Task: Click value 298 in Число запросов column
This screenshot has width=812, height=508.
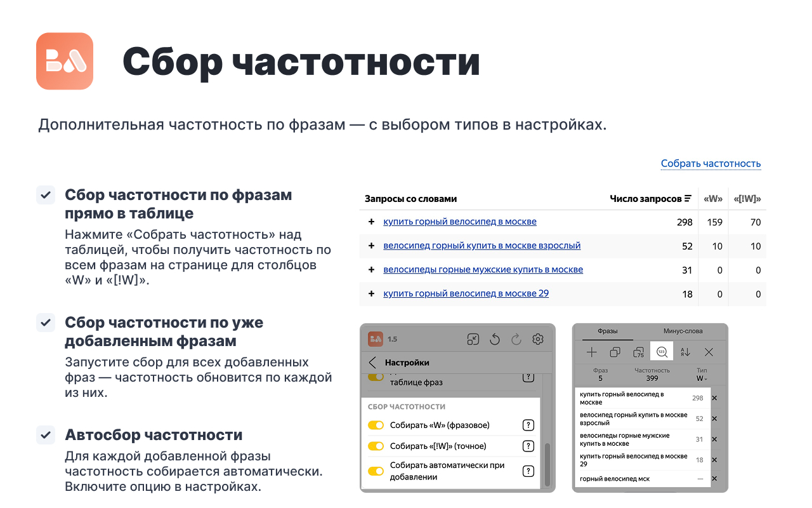Action: 684,222
